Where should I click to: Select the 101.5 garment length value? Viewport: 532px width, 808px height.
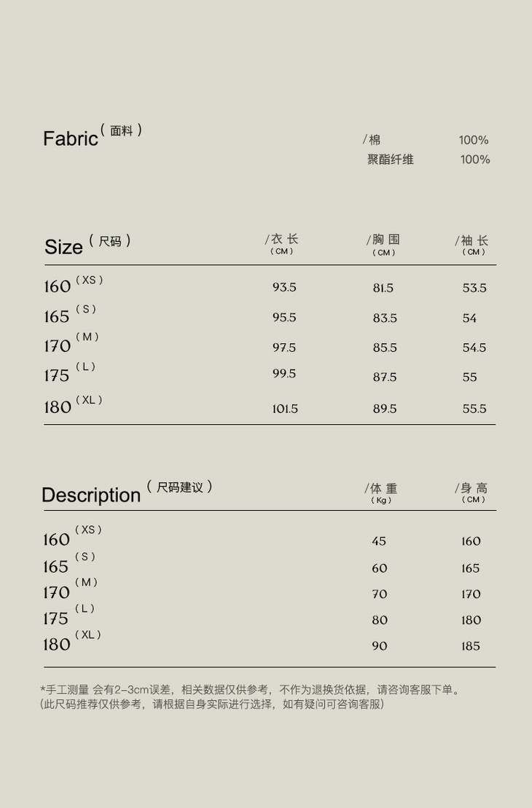tap(285, 409)
